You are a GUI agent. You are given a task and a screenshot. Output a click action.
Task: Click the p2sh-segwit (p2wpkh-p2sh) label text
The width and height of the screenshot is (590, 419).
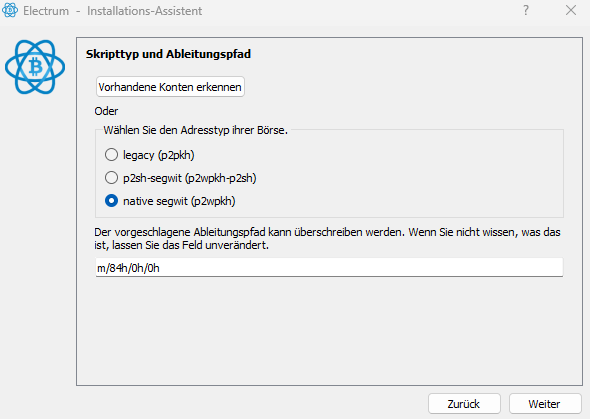coord(190,178)
